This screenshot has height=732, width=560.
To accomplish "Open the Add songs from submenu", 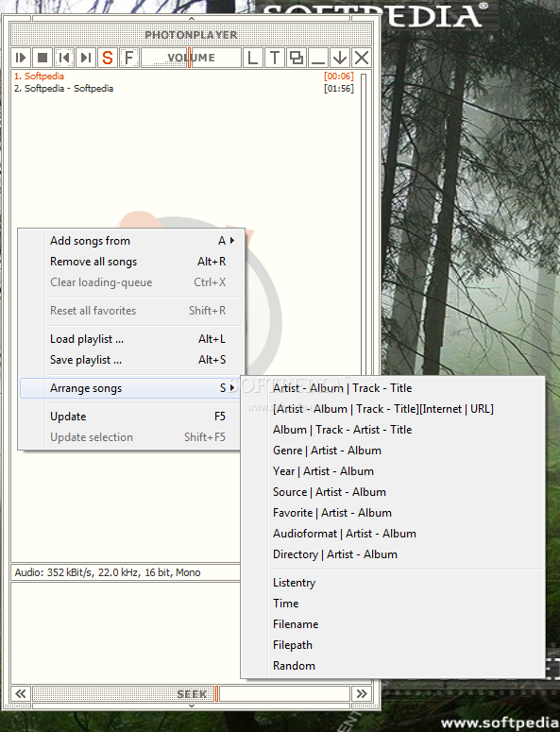I will (x=131, y=241).
